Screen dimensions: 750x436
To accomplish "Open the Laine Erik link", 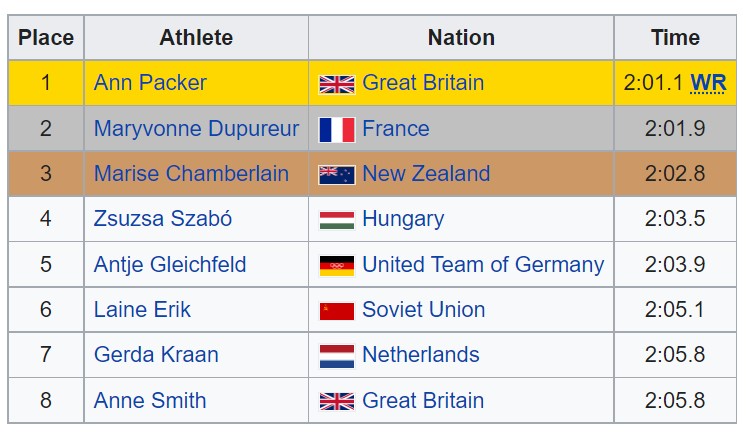I will (143, 310).
